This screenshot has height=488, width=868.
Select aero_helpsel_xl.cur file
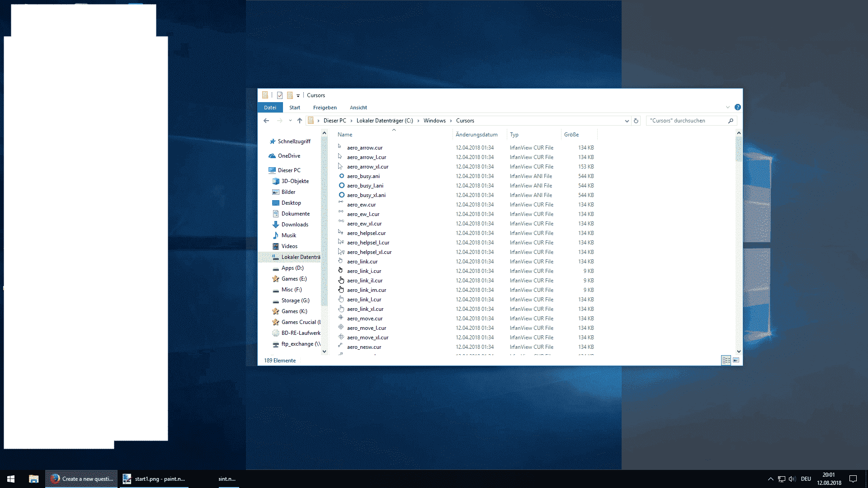(x=369, y=252)
